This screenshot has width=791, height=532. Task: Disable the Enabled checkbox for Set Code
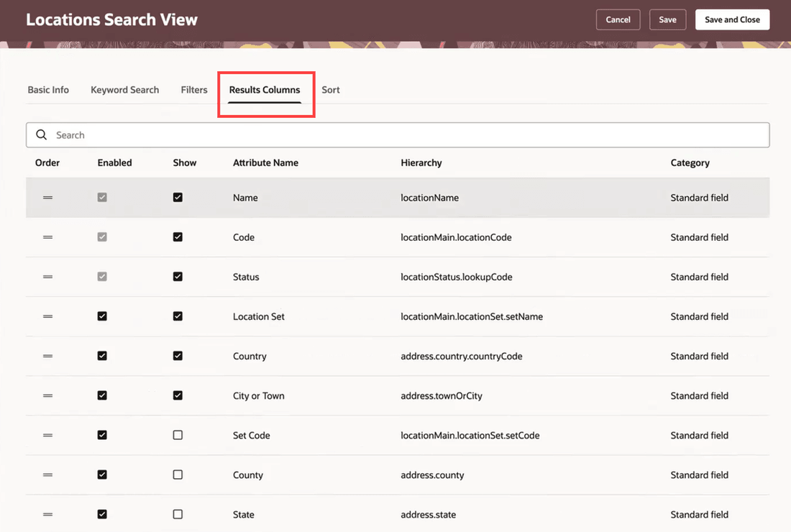[x=102, y=435]
